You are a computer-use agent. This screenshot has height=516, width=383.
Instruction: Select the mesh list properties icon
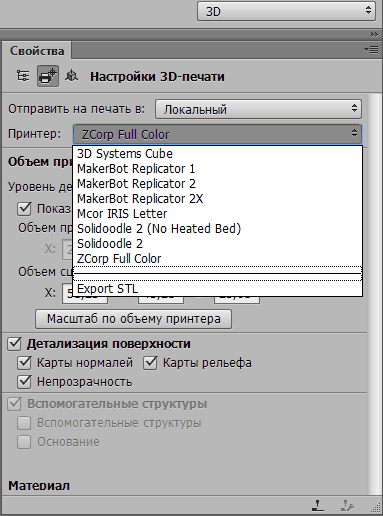point(23,76)
